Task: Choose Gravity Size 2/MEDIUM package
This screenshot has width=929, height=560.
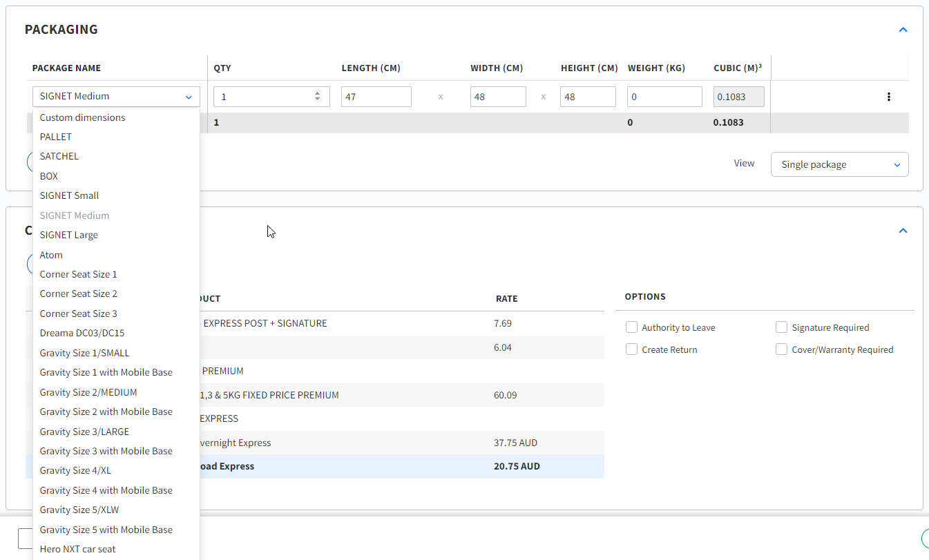Action: (x=116, y=392)
